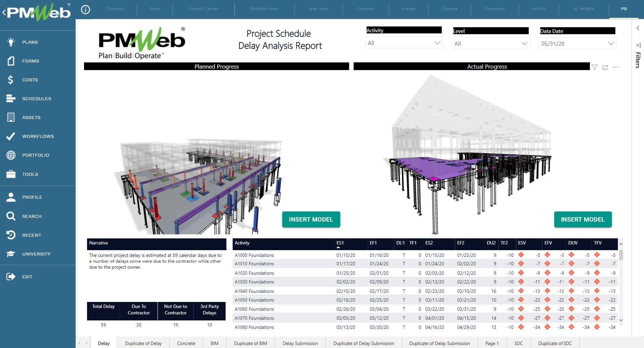Click the Costs dollar sign icon
The image size is (644, 348).
click(x=11, y=80)
